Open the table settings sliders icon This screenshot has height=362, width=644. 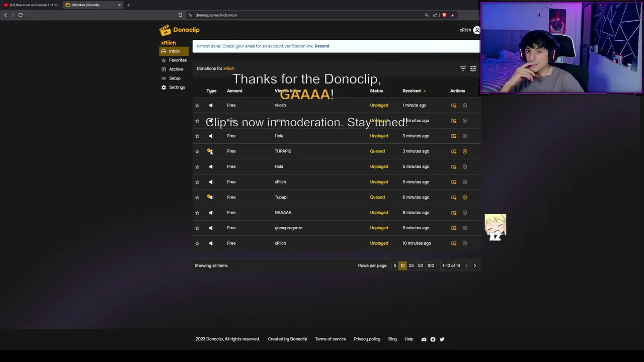click(473, 68)
